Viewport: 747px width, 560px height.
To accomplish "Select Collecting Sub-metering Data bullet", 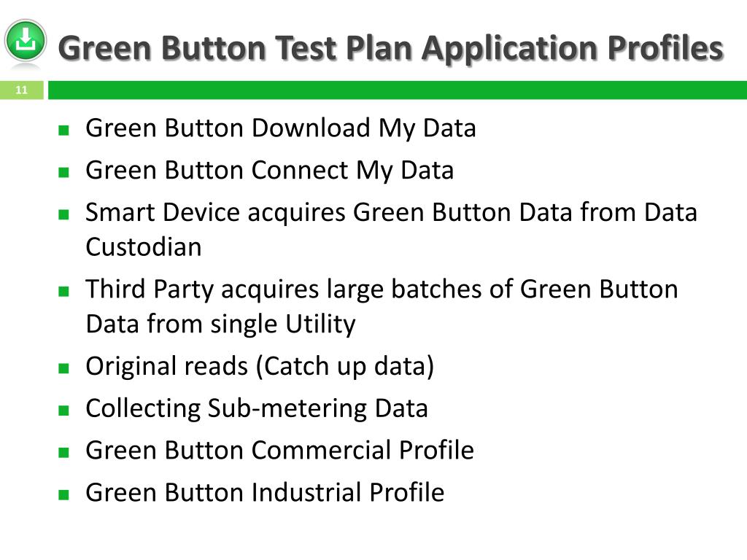I will [257, 408].
